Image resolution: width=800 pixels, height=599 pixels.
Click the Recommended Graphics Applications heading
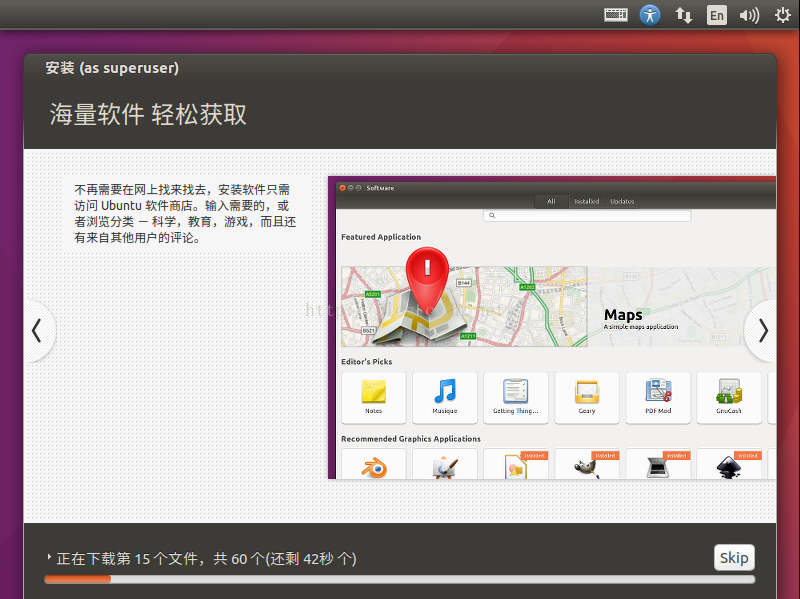pos(411,439)
